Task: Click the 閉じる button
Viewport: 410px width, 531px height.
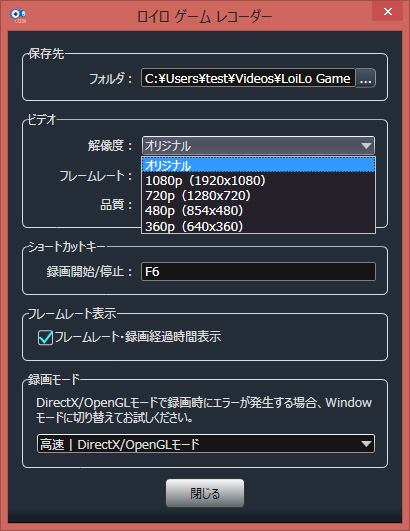Action: [205, 493]
